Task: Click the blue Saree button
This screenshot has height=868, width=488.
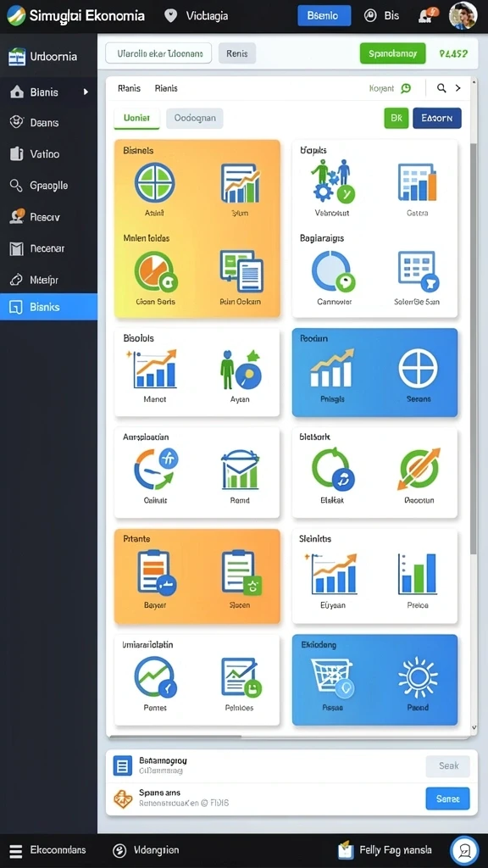Action: [448, 798]
